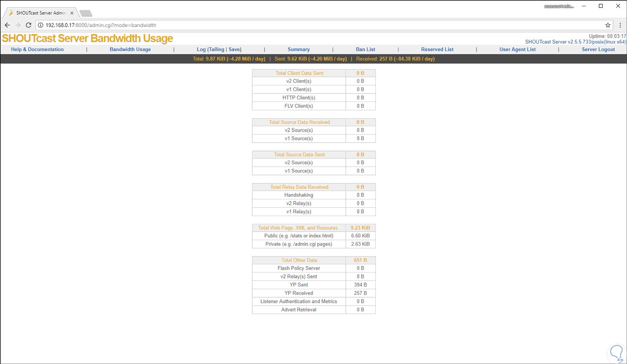Open the Chrome three-dot menu

620,25
